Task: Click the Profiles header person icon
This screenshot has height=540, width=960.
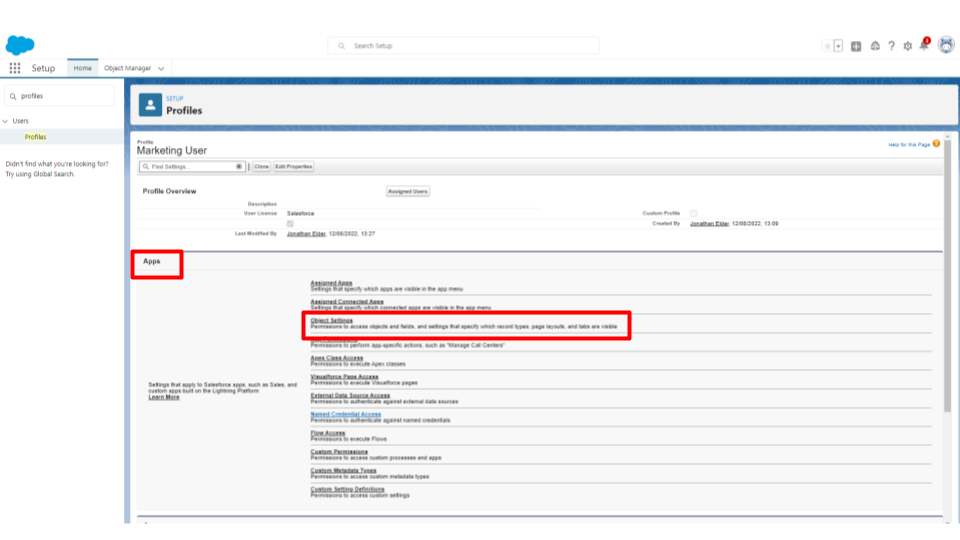Action: click(150, 105)
